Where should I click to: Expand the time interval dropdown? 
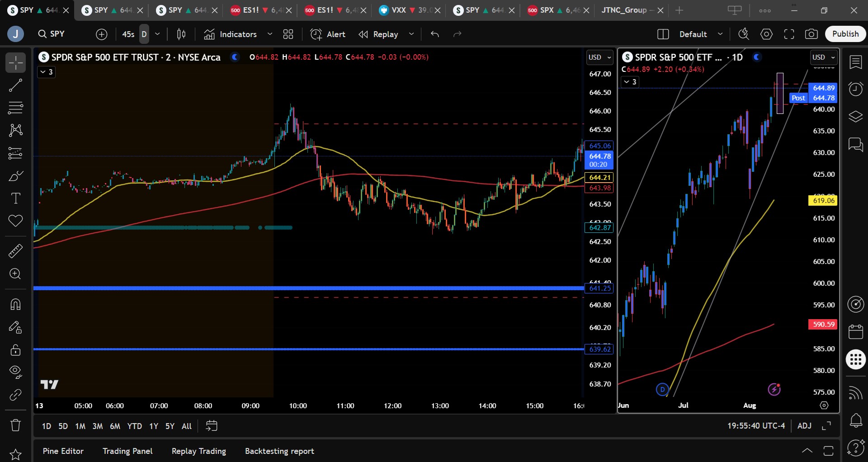(157, 34)
